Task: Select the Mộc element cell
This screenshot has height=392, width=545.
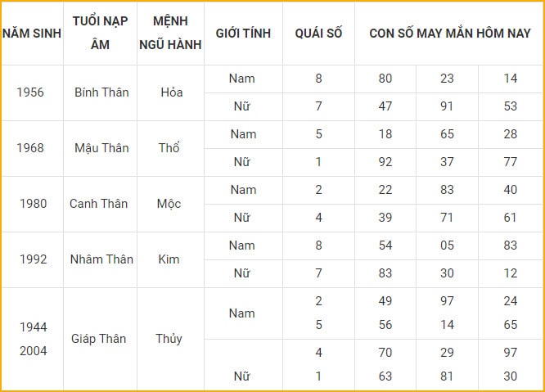Action: [x=170, y=204]
